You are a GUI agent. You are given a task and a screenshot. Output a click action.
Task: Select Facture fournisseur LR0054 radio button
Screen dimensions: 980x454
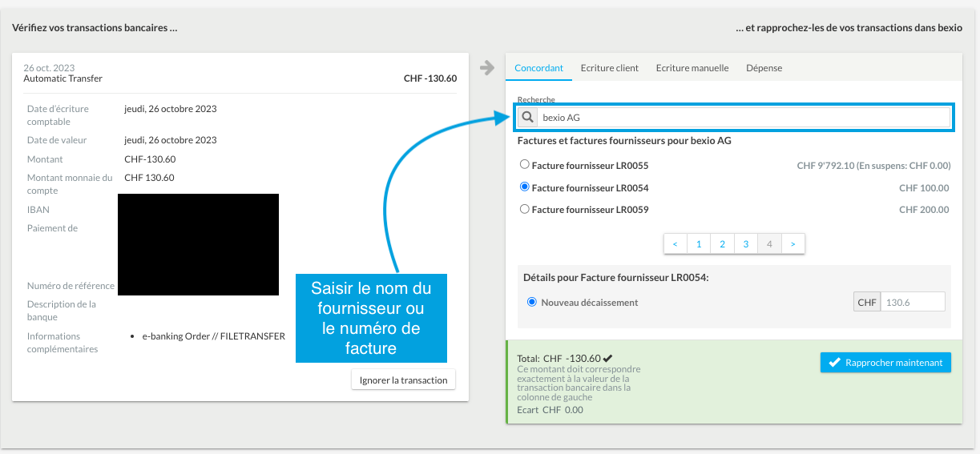525,187
